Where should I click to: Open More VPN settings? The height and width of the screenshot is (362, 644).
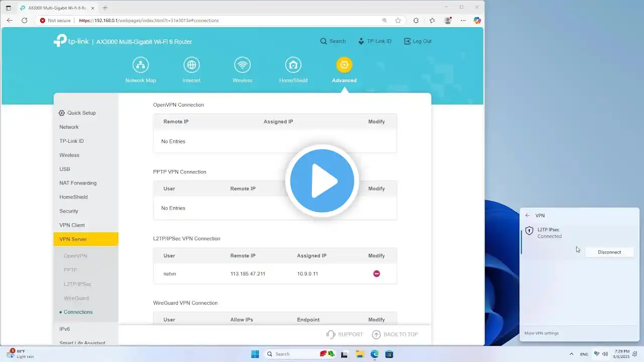(541, 333)
